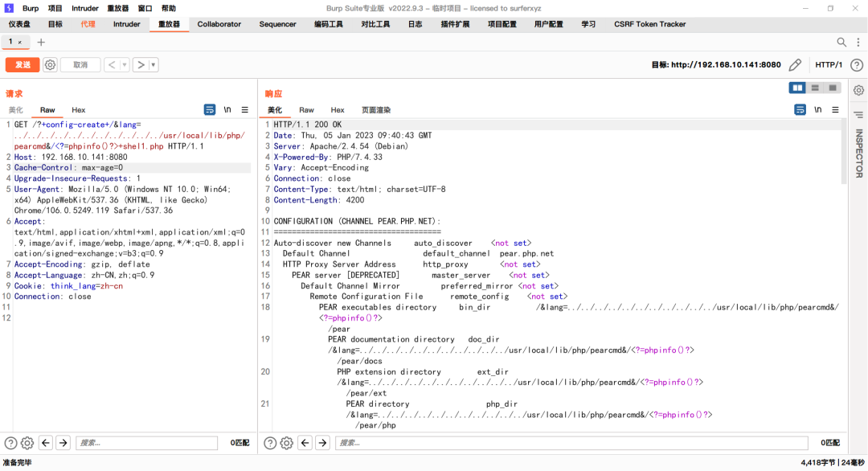Go back to previous request in history
868x471 pixels.
pyautogui.click(x=112, y=65)
